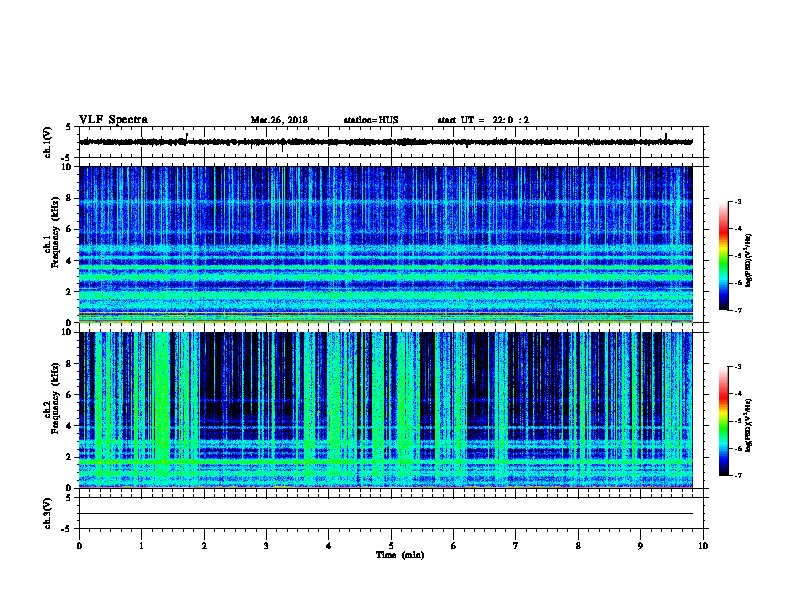Click the "start UT = 22:0 :2" text
This screenshot has height=612, width=792.
point(483,120)
